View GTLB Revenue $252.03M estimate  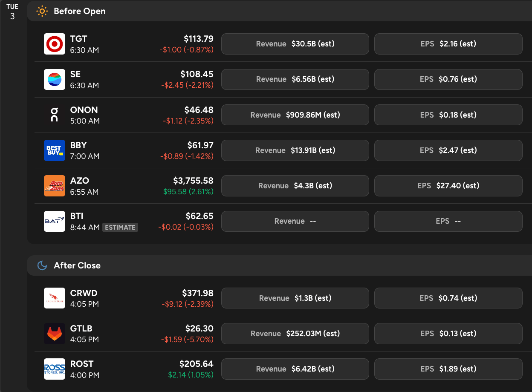[295, 334]
